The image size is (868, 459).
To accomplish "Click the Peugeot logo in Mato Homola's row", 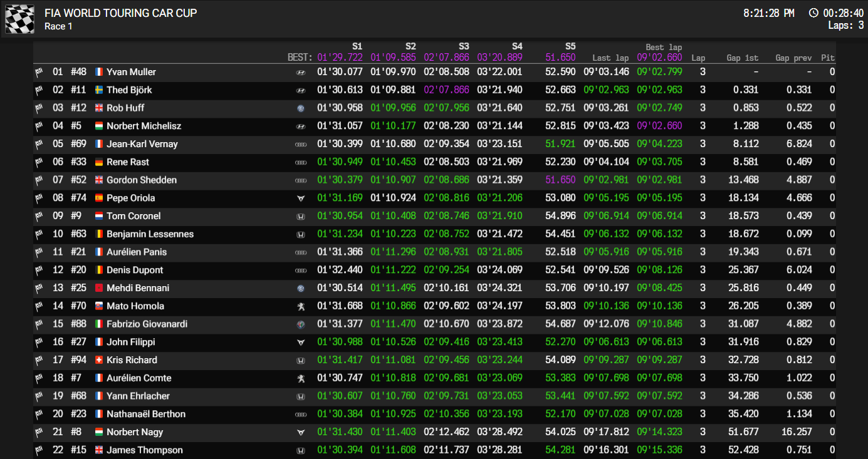I will [x=300, y=306].
